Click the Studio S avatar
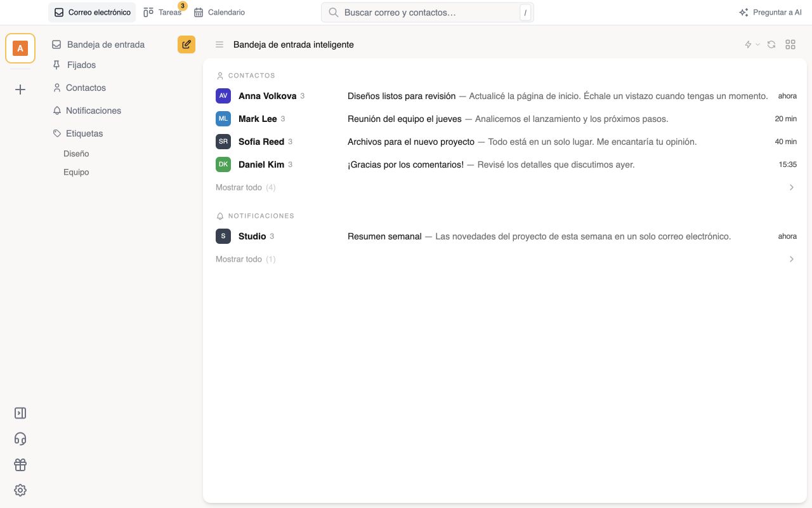The height and width of the screenshot is (508, 812). (223, 236)
